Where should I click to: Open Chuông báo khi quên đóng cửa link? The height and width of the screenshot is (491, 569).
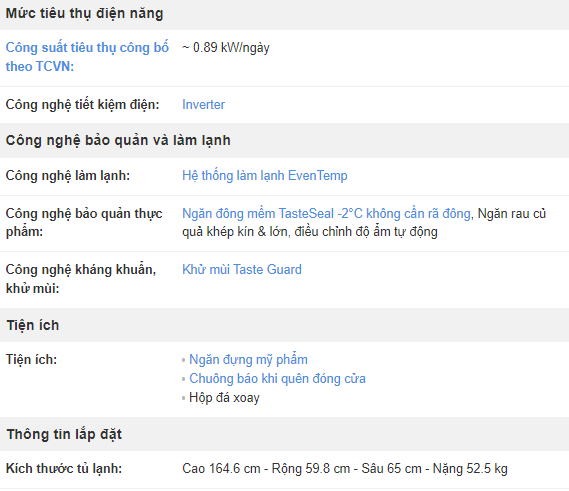click(277, 379)
